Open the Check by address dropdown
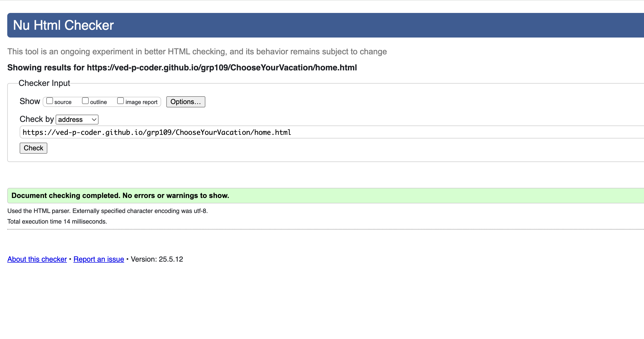The image size is (644, 339). tap(77, 120)
